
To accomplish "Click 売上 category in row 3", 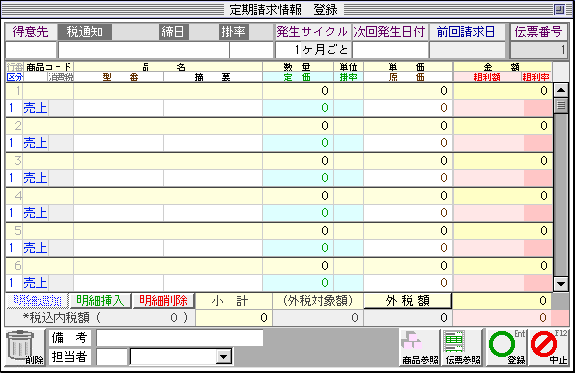I will [36, 178].
